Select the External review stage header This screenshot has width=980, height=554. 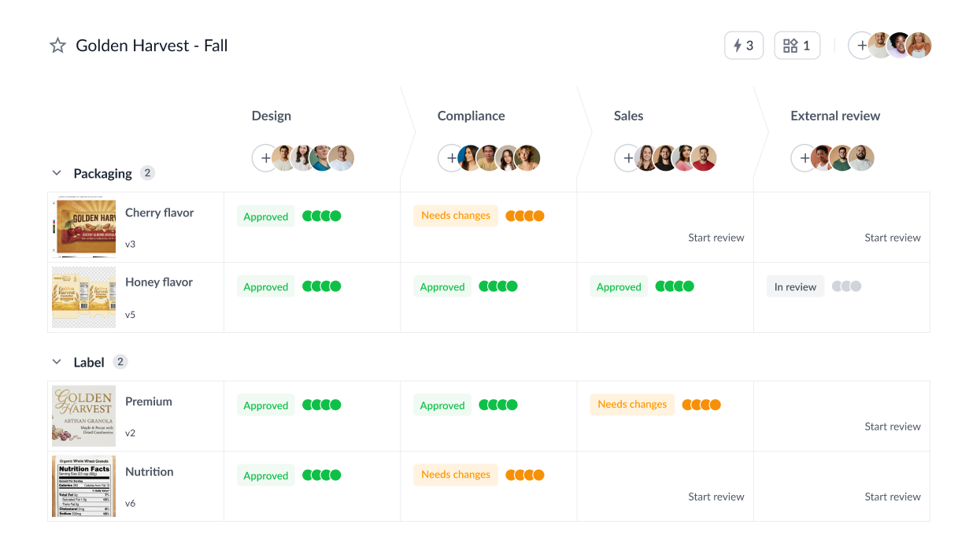pos(835,116)
